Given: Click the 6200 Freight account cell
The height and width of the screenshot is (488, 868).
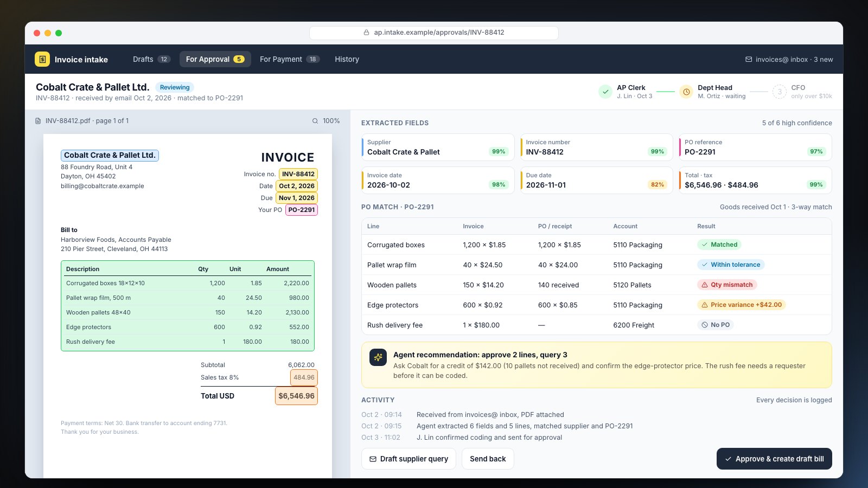Looking at the screenshot, I should click(634, 325).
